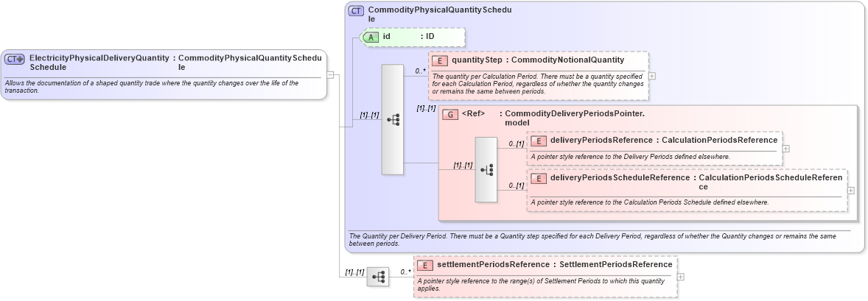This screenshot has height=301, width=868.
Task: Expand the deliveryPeriodsReference element
Action: pyautogui.click(x=786, y=148)
